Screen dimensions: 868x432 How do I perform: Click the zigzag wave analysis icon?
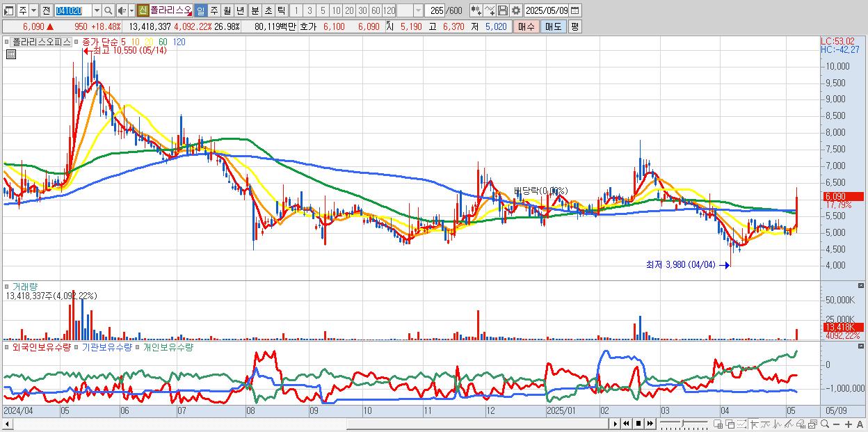coord(778,424)
